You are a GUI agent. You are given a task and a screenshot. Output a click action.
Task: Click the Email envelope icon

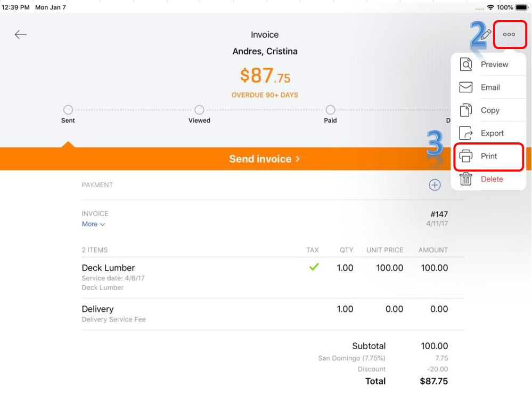pyautogui.click(x=465, y=87)
